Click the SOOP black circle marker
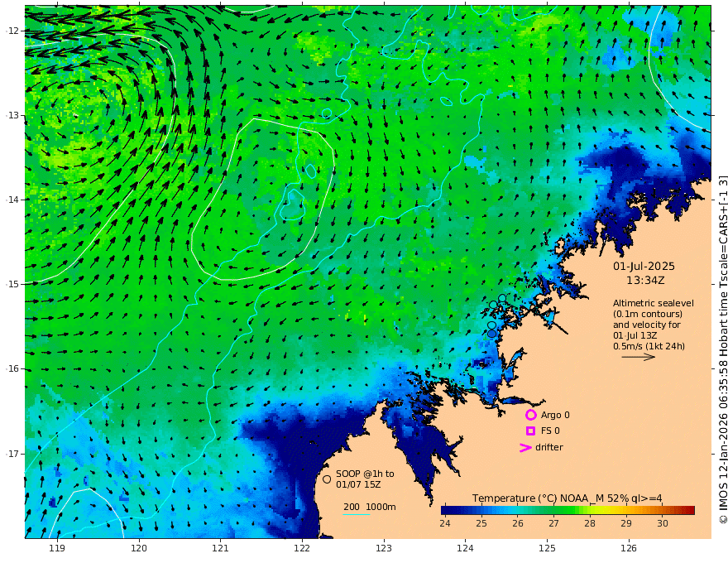728x563 pixels. [327, 479]
